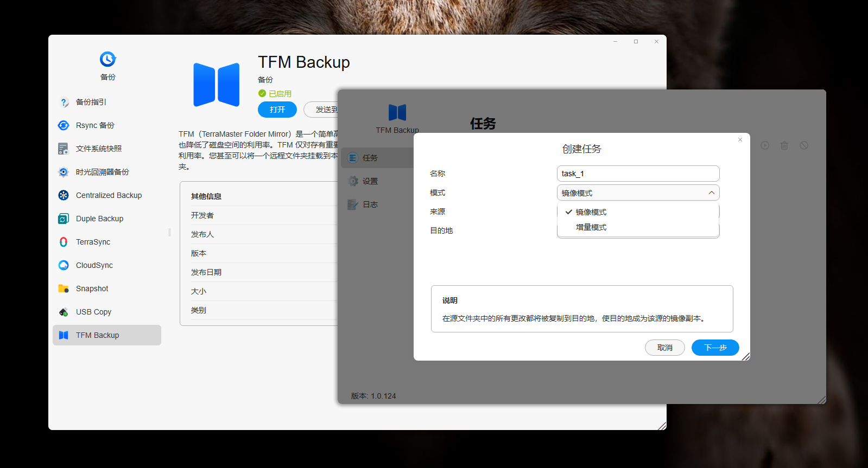This screenshot has width=868, height=468.
Task: Click the 发送到 button
Action: tap(321, 110)
